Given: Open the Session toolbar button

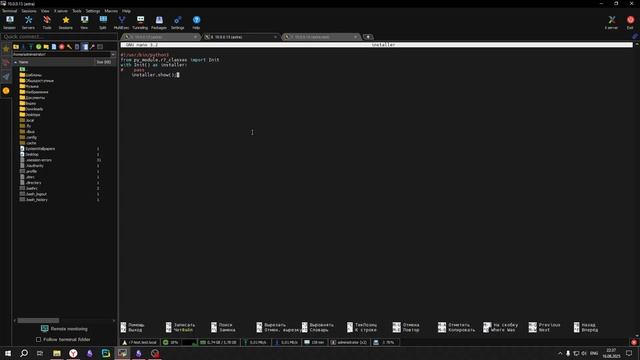Looking at the screenshot, I should (9, 22).
